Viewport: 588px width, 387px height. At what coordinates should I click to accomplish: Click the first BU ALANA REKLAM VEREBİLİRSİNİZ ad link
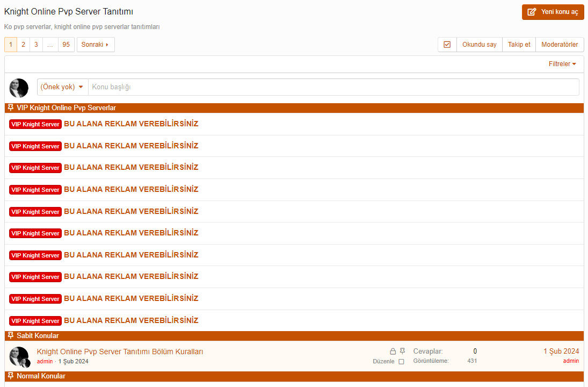click(131, 124)
